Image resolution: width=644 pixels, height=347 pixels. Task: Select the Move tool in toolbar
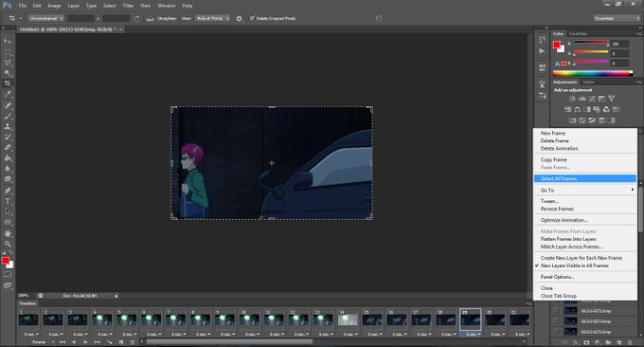tap(8, 42)
